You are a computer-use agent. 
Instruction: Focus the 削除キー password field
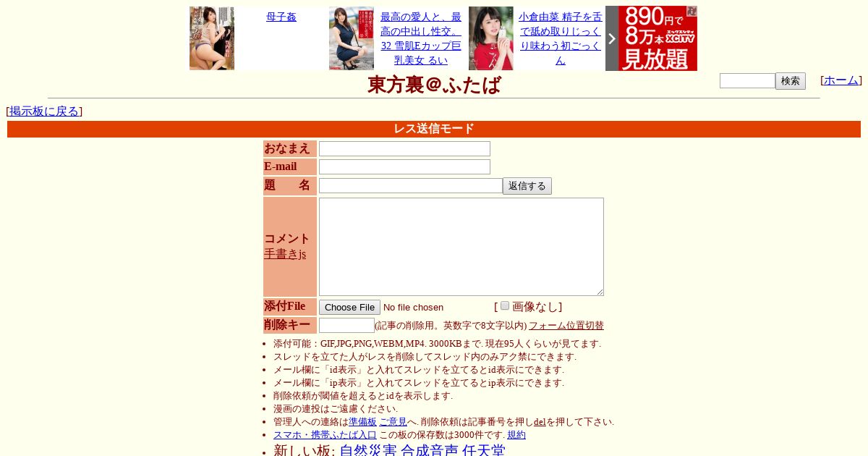click(x=346, y=326)
